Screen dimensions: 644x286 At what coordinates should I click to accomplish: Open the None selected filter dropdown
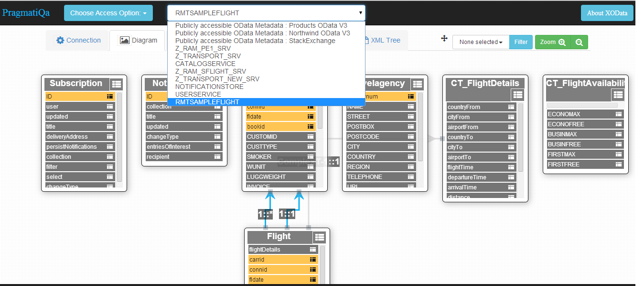tap(481, 42)
